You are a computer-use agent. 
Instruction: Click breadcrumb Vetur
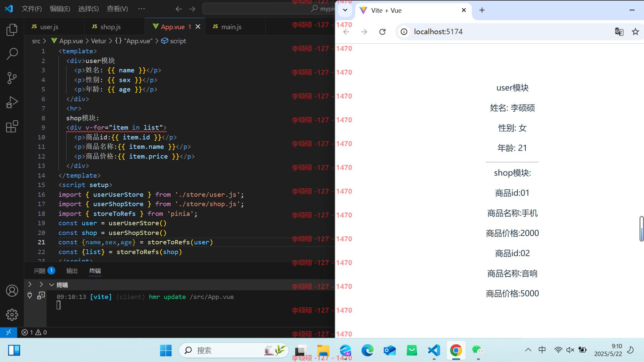coord(99,41)
